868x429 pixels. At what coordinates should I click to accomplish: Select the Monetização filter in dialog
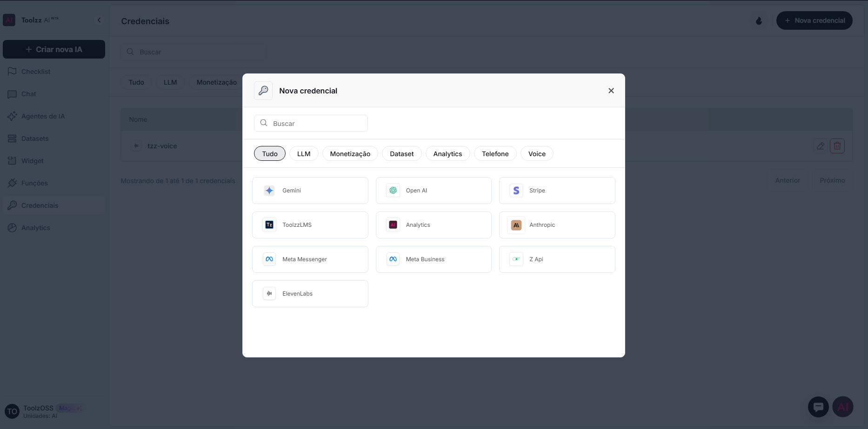350,154
